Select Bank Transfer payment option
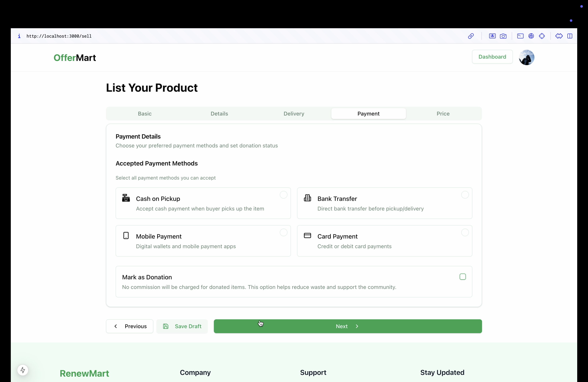Viewport: 588px width, 382px height. [465, 195]
